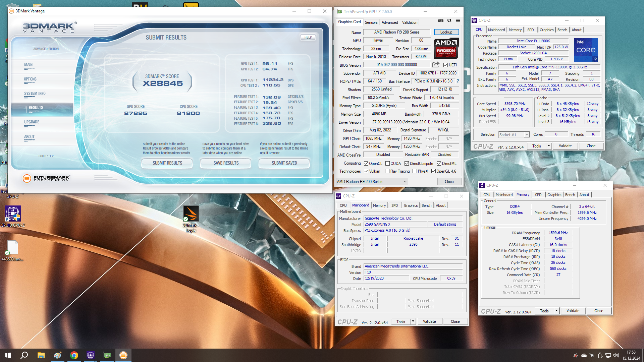Screen dimensions: 644x362
Task: Open the CPUID CPU-Z desktop shortcut
Action: click(13, 216)
